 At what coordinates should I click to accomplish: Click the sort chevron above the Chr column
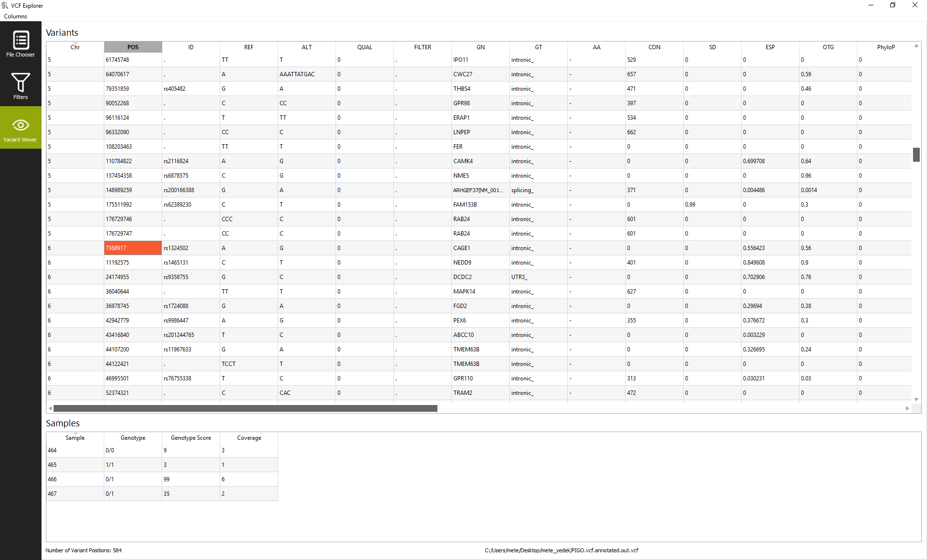click(75, 43)
